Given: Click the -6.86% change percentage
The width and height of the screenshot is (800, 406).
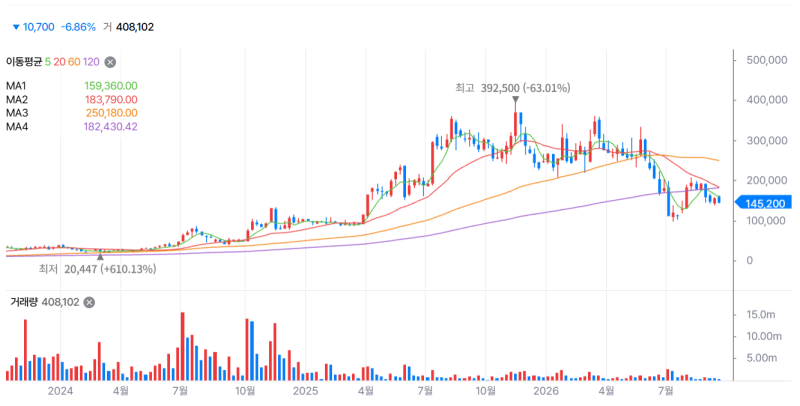Looking at the screenshot, I should tap(78, 27).
